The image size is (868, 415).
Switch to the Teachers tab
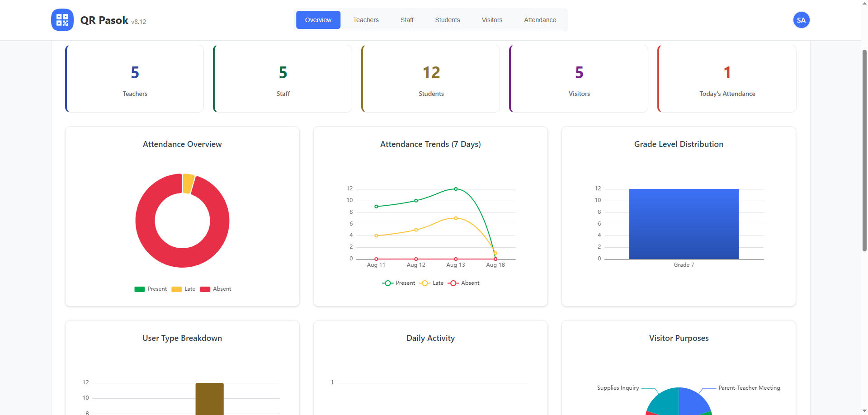(366, 20)
